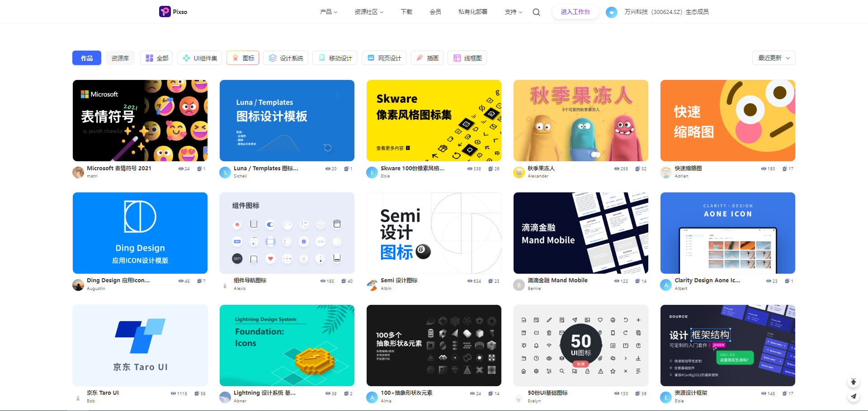The width and height of the screenshot is (868, 411).
Task: Open the Ding Design 应用ICON thumbnail
Action: (x=140, y=233)
